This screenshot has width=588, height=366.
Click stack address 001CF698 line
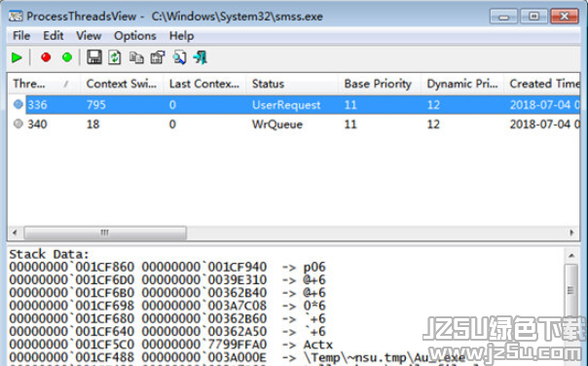[x=167, y=306]
